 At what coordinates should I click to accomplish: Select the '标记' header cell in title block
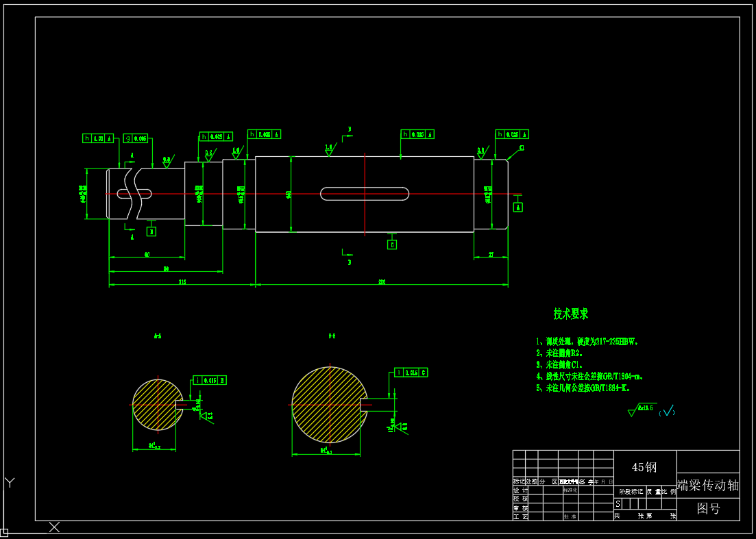519,481
